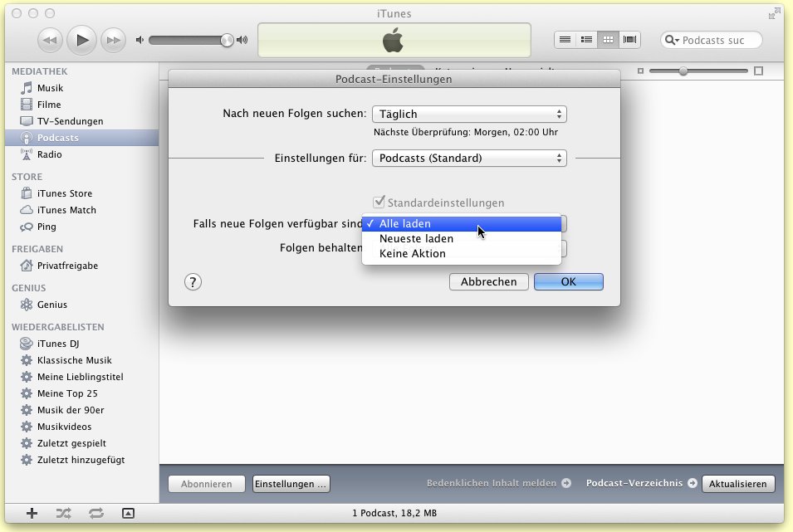Click Abbrechen to cancel dialog
The height and width of the screenshot is (532, 793).
[x=488, y=281]
